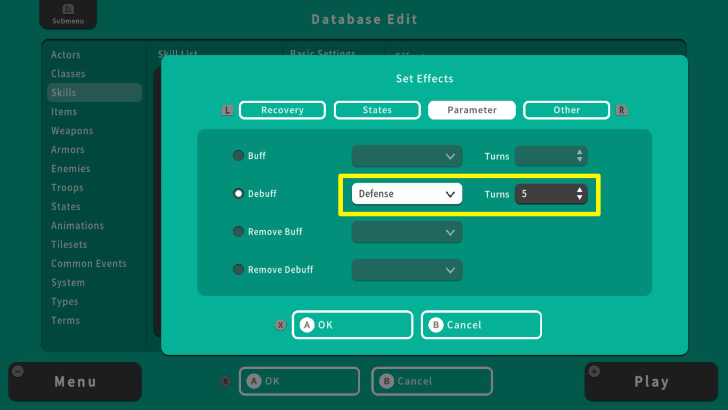Open the Menu button
The width and height of the screenshot is (728, 410).
click(75, 382)
